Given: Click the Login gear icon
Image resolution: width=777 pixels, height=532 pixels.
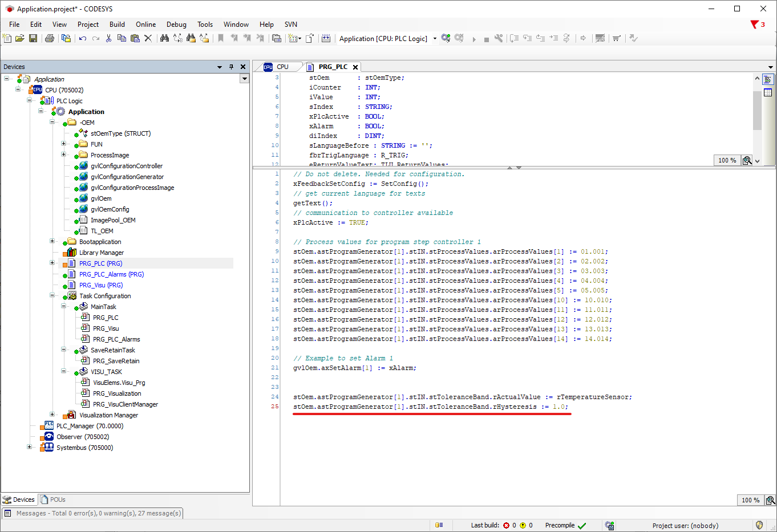Looking at the screenshot, I should pyautogui.click(x=446, y=38).
